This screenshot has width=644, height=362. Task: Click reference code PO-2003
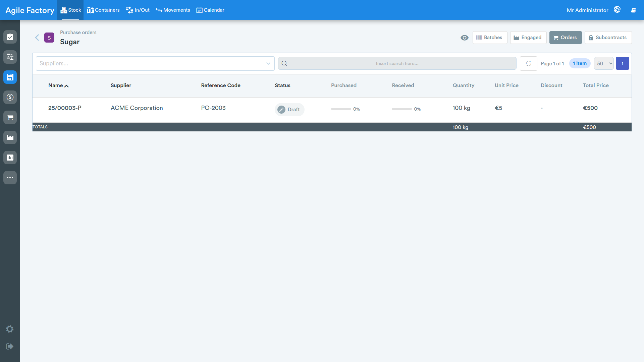point(213,108)
